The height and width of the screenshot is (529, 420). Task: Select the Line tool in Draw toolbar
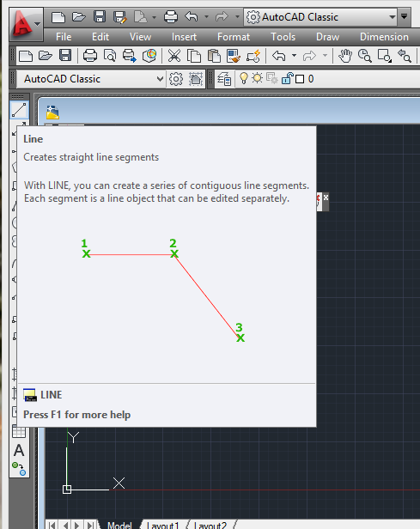point(19,110)
